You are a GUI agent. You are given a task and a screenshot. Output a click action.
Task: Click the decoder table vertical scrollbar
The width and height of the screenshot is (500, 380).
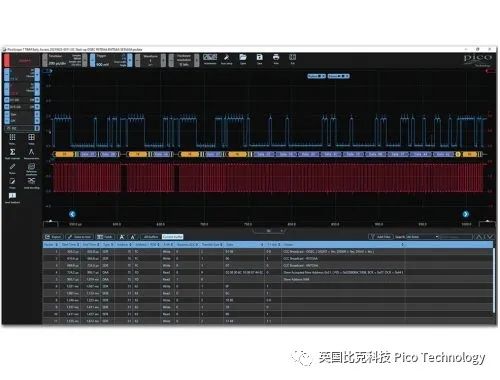(494, 280)
